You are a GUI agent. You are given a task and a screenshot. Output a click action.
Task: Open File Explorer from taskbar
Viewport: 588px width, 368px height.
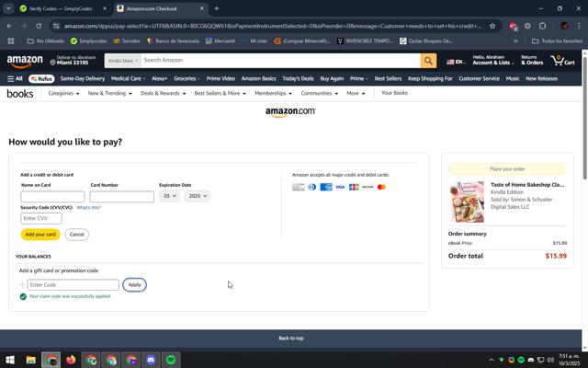(30, 360)
